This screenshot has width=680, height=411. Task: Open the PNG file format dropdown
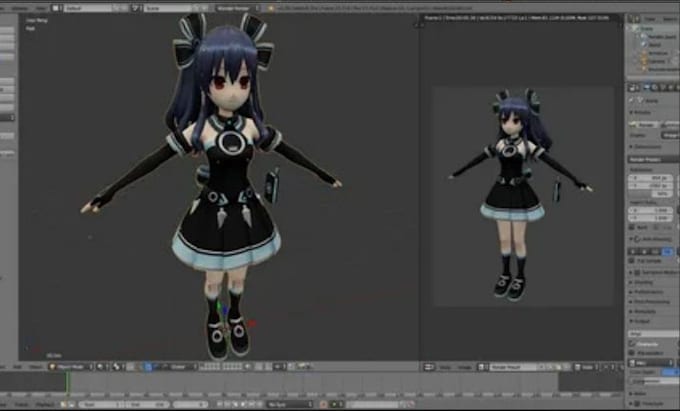point(651,363)
